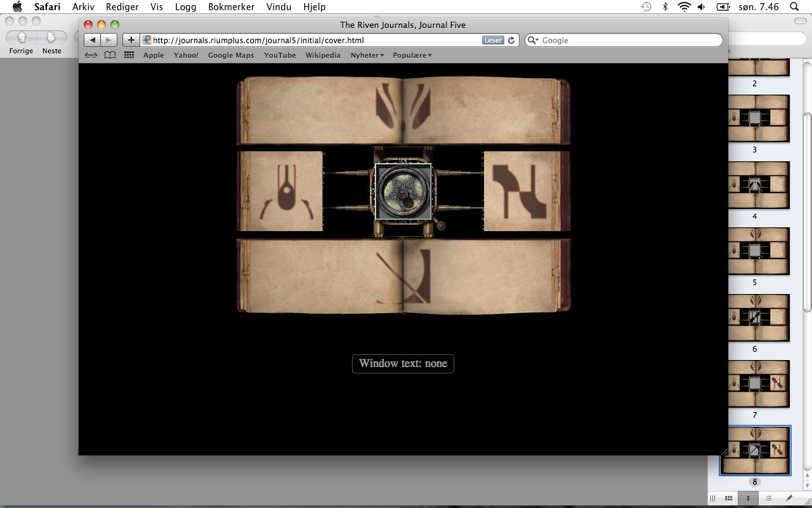812x508 pixels.
Task: Open annotations pencil in Preview sidebar
Action: (x=790, y=498)
